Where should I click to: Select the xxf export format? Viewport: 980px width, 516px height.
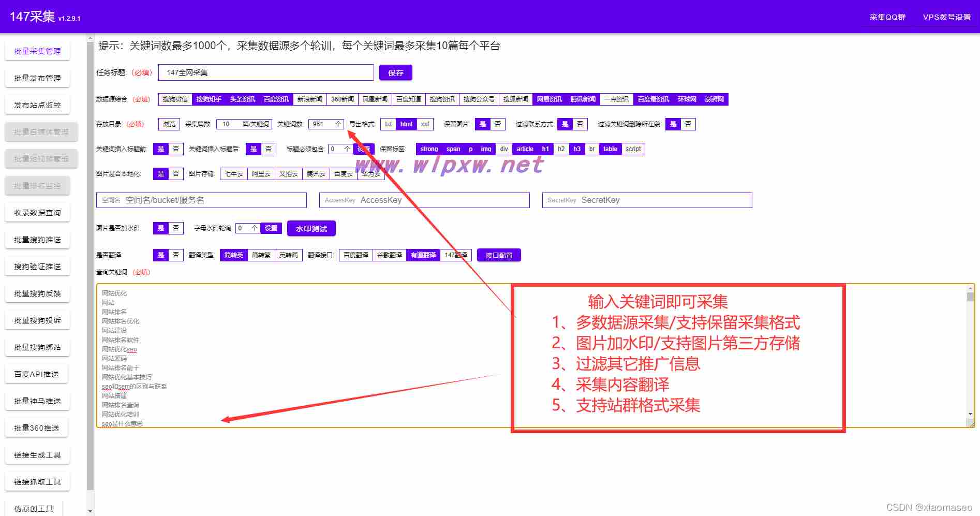point(425,124)
